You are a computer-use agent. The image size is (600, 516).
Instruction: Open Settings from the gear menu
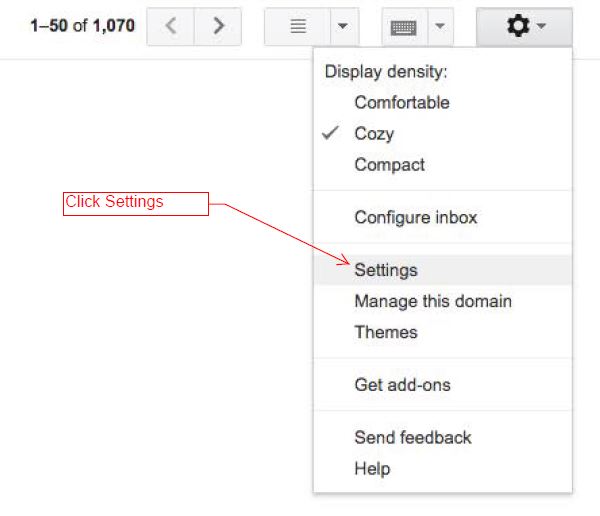click(x=386, y=270)
